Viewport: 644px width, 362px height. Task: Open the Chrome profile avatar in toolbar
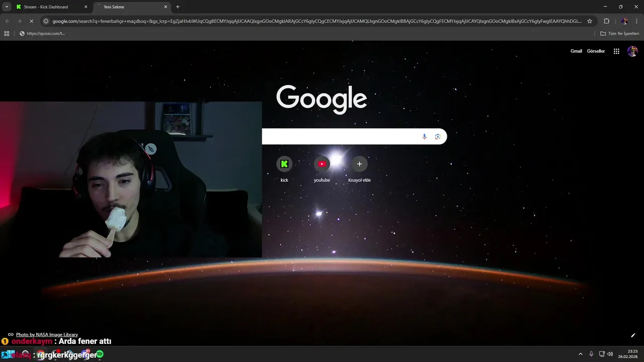pyautogui.click(x=624, y=21)
